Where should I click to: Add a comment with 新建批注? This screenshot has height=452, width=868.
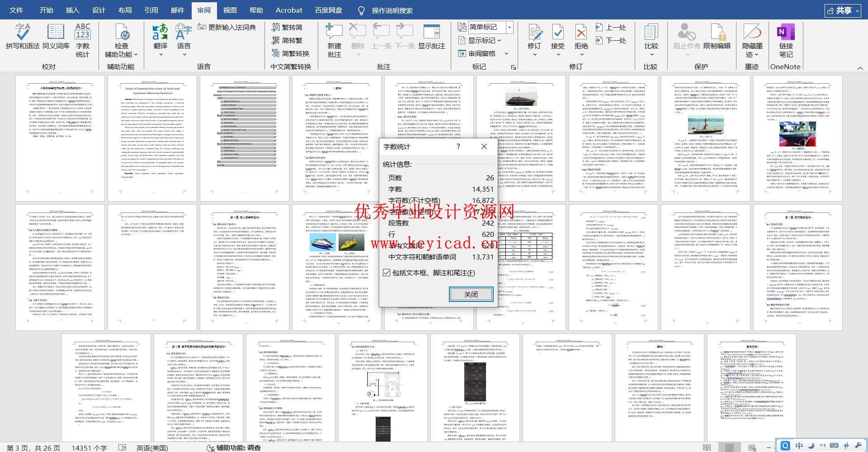pos(334,40)
